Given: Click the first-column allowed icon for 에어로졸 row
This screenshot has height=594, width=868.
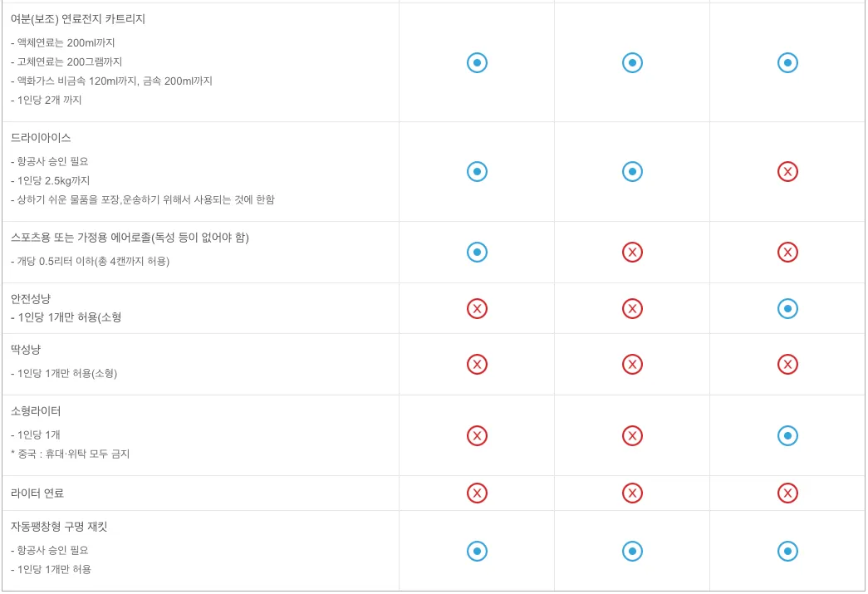Looking at the screenshot, I should click(477, 252).
